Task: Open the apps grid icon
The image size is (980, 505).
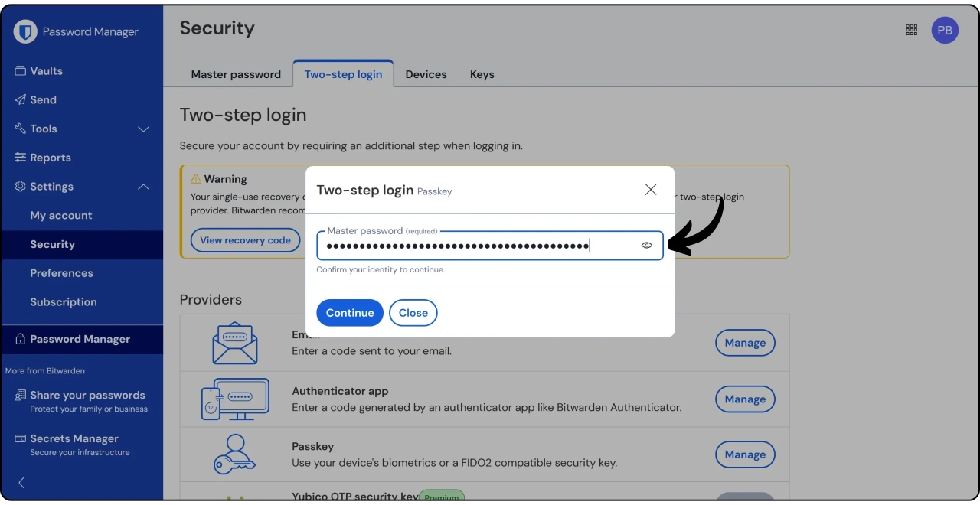Action: (x=911, y=30)
